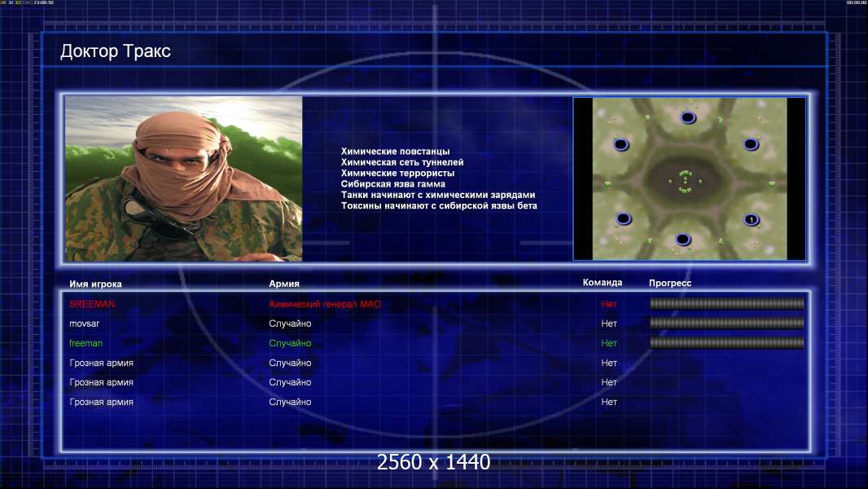Click freeman's loading progress bar

[x=727, y=343]
